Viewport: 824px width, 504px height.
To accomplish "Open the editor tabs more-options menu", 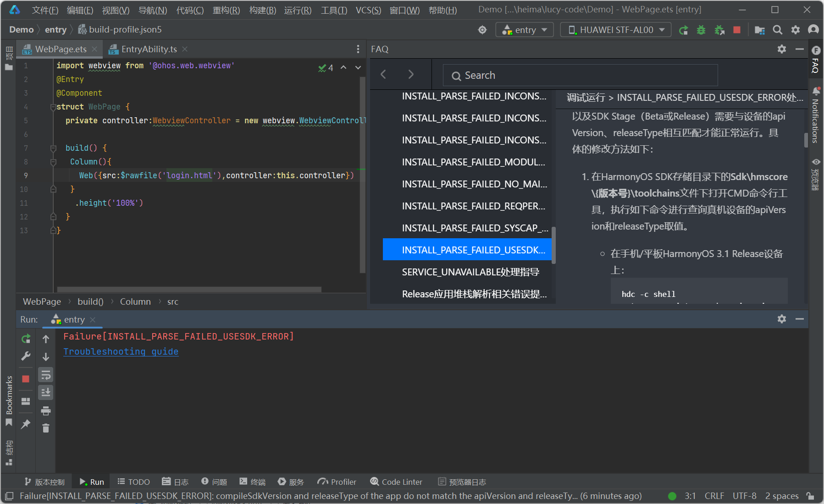I will (358, 49).
